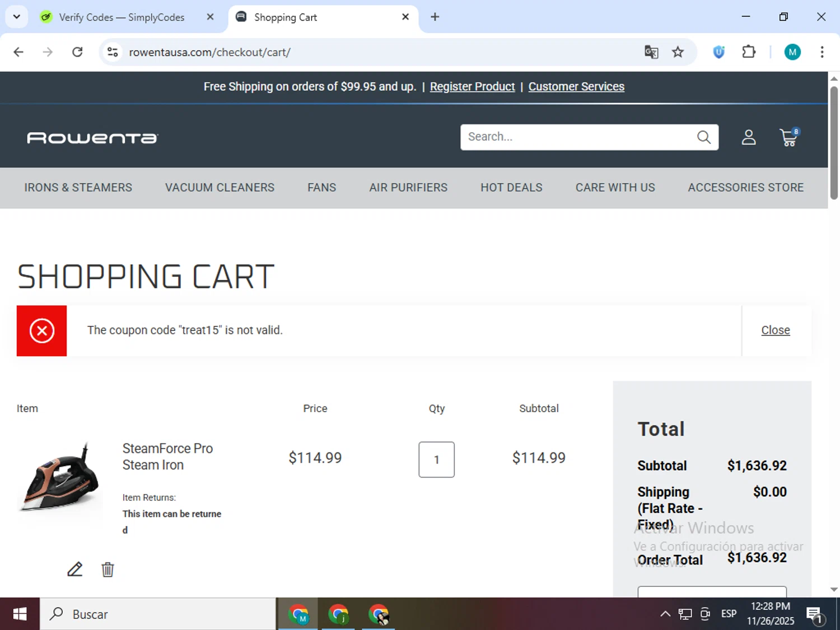Image resolution: width=840 pixels, height=630 pixels.
Task: Select the item price $114.99 under Price
Action: pos(315,458)
